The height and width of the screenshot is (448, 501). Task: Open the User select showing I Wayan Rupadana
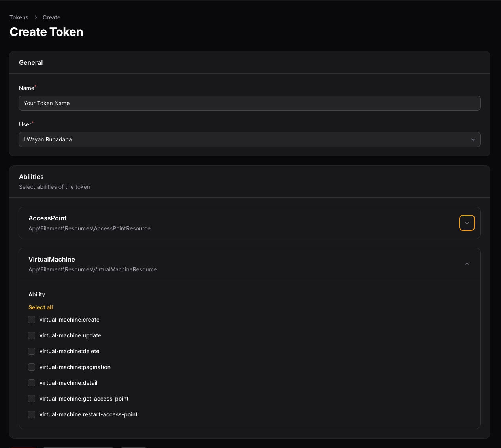click(245, 139)
